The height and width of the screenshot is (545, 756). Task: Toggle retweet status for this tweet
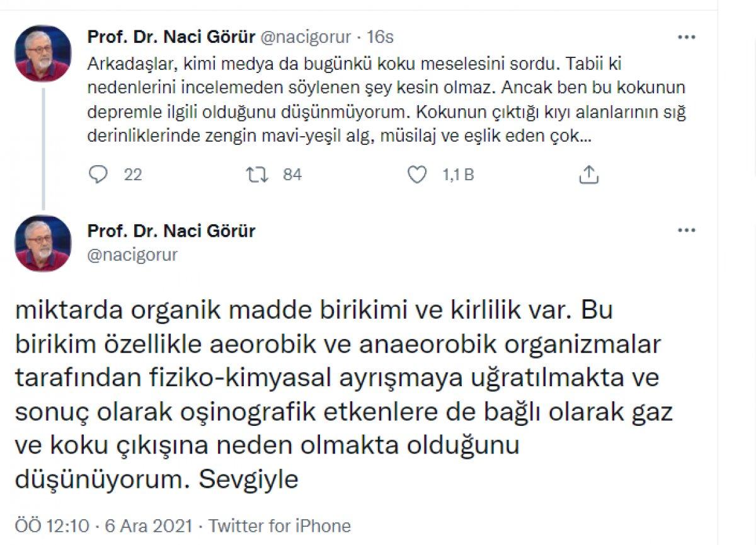258,175
